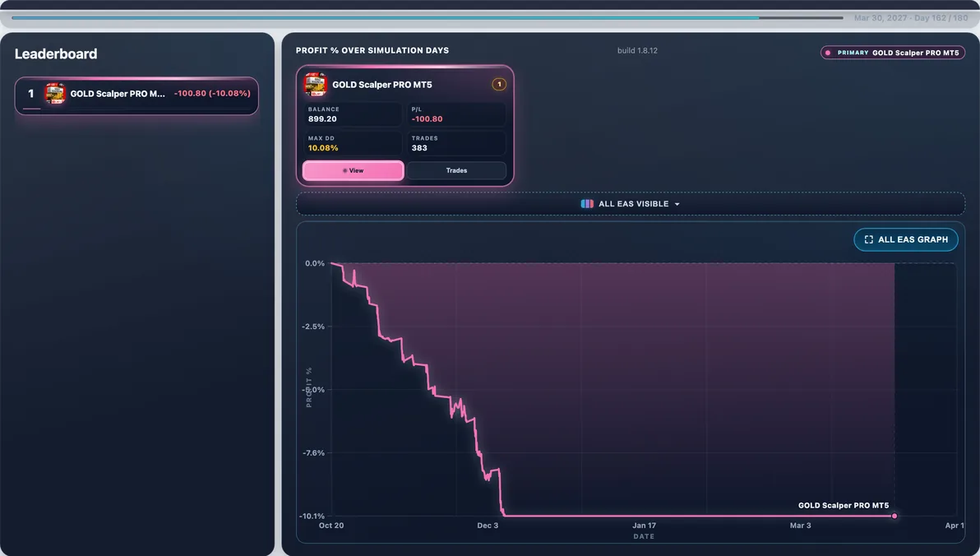Open the Trades button on the EA card
The height and width of the screenshot is (556, 980).
(x=456, y=171)
